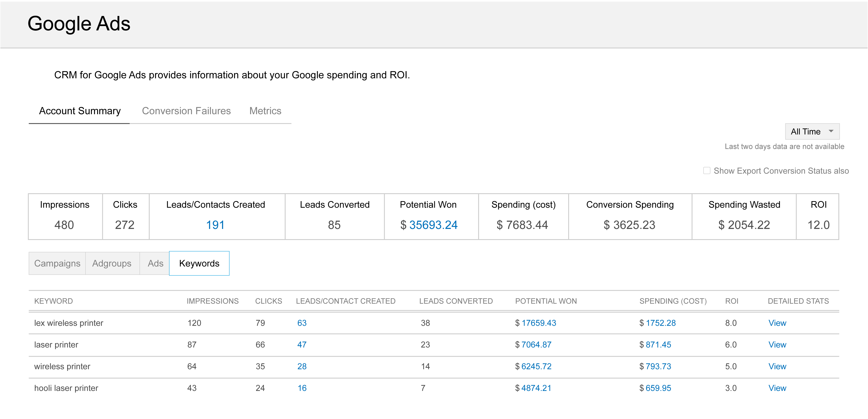View detailed stats for hooli laser printer
The image size is (868, 419).
(x=777, y=388)
